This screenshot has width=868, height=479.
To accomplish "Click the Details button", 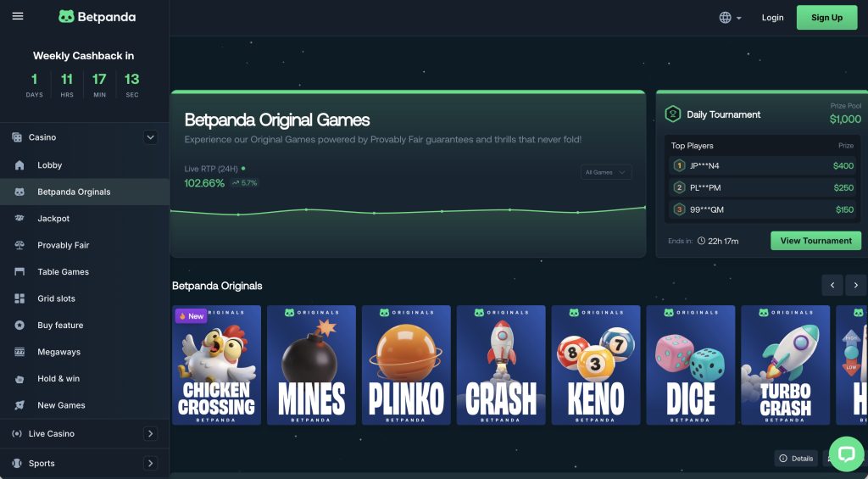I will pos(796,458).
